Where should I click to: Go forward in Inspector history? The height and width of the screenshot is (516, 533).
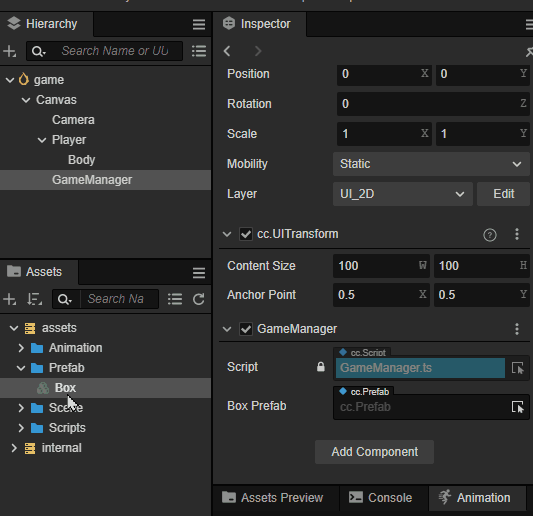(x=258, y=51)
